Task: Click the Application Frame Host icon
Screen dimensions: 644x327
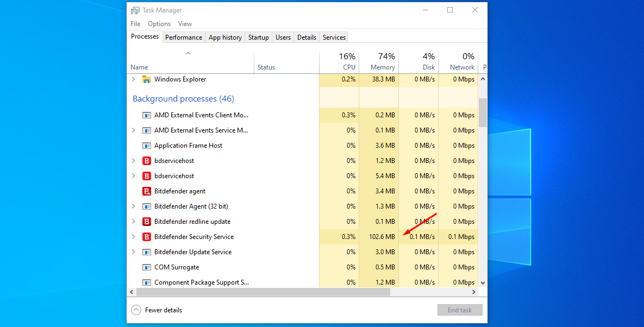Action: tap(147, 146)
